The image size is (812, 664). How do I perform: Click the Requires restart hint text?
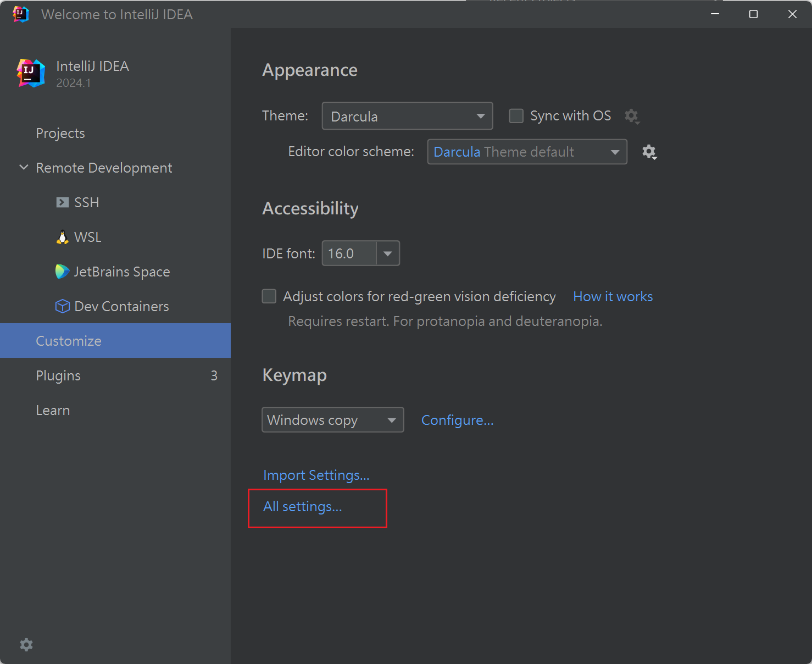click(446, 322)
